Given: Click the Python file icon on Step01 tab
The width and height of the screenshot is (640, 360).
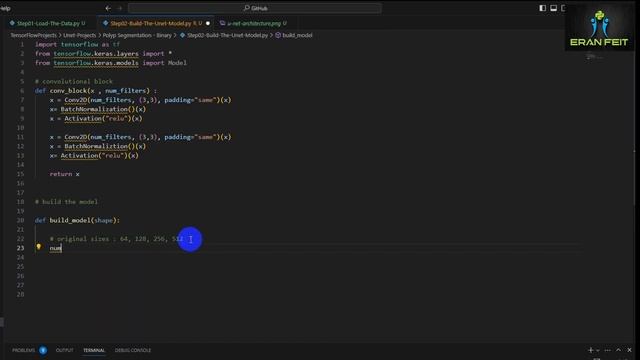Looking at the screenshot, I should pos(12,23).
